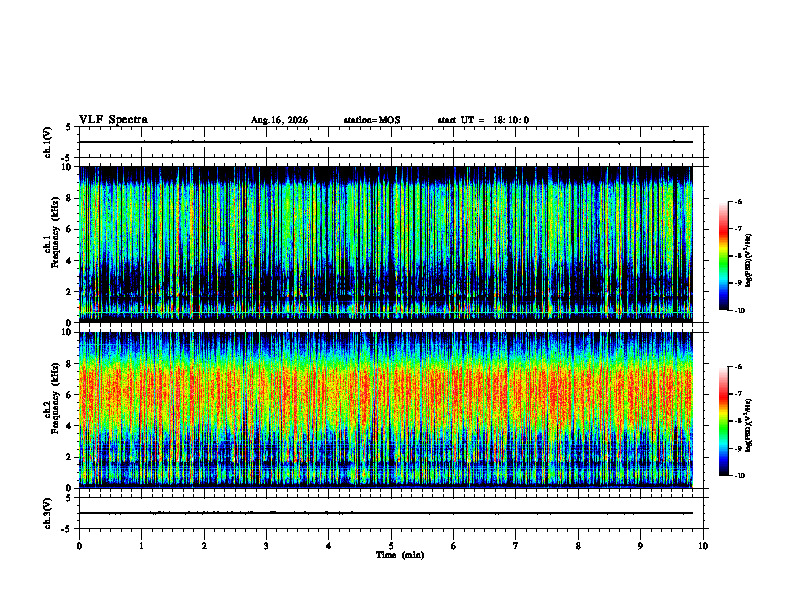Click the ch.1 spectrogram color scale bar

723,256
